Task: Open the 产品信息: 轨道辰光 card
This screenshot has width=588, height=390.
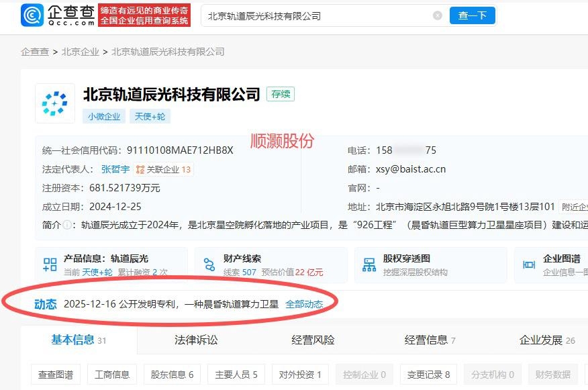Action: click(x=111, y=264)
